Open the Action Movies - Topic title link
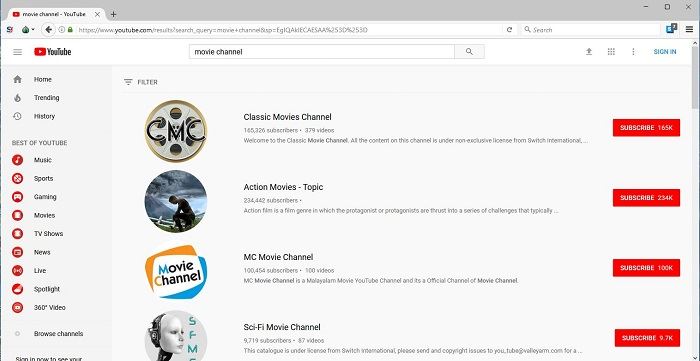The height and width of the screenshot is (361, 700). (x=283, y=187)
